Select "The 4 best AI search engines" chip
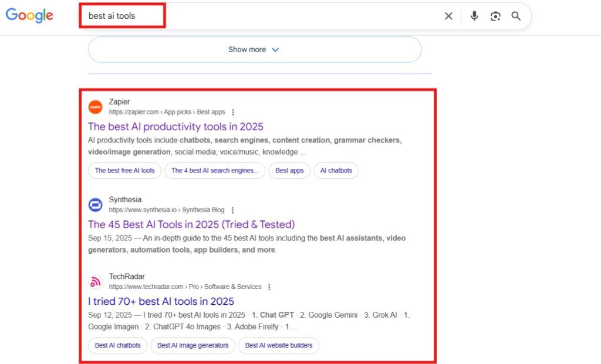 (x=215, y=171)
